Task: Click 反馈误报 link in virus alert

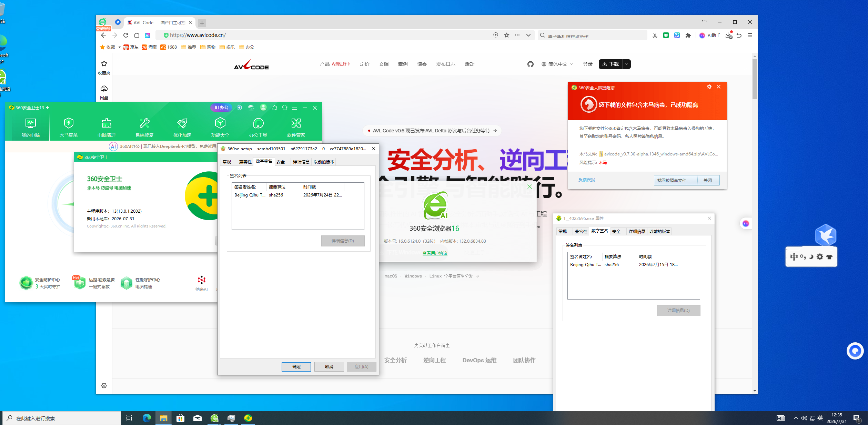Action: point(587,180)
